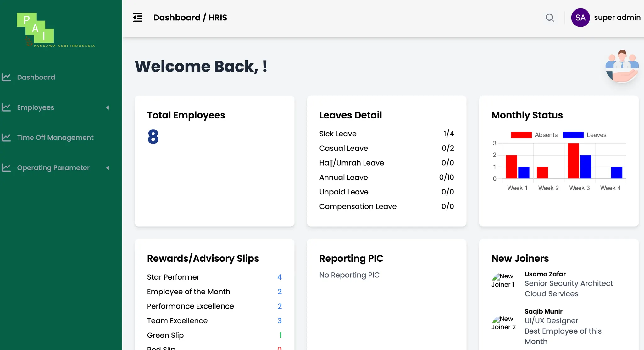Expand the Operating Parameter submenu arrow

(108, 168)
